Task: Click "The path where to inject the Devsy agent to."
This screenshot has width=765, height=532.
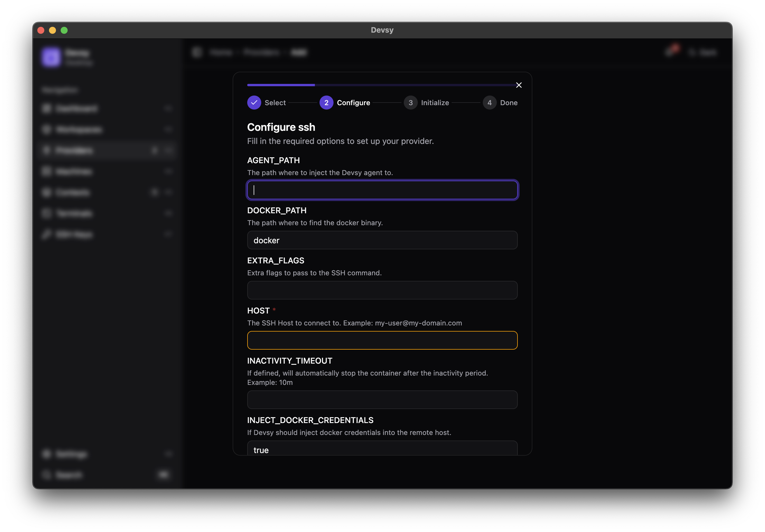Action: (320, 173)
